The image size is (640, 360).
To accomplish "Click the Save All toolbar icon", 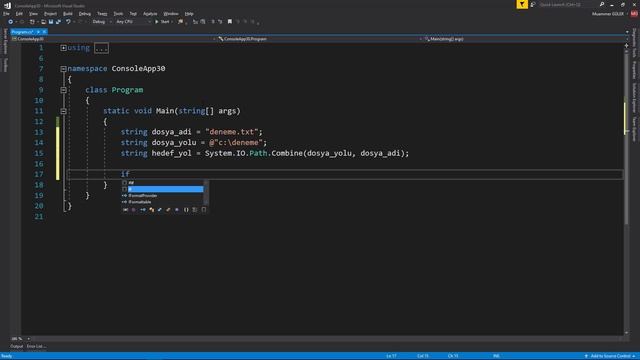I will pyautogui.click(x=58, y=22).
